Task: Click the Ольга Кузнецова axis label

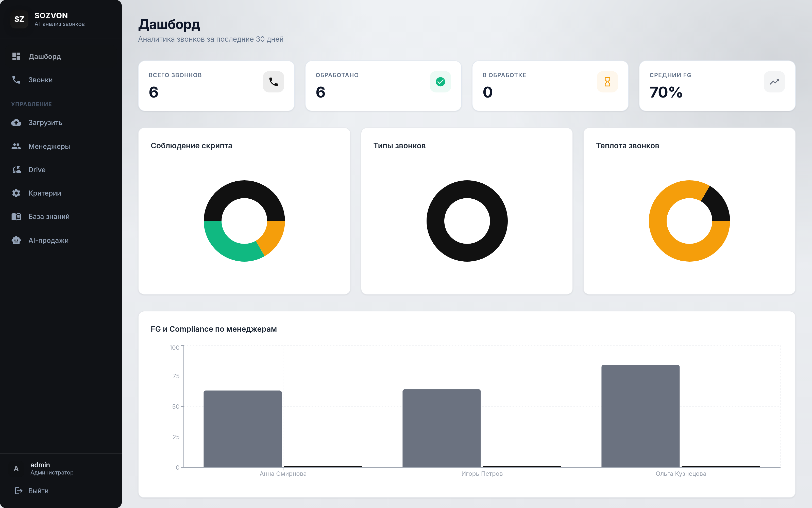Action: 681,473
